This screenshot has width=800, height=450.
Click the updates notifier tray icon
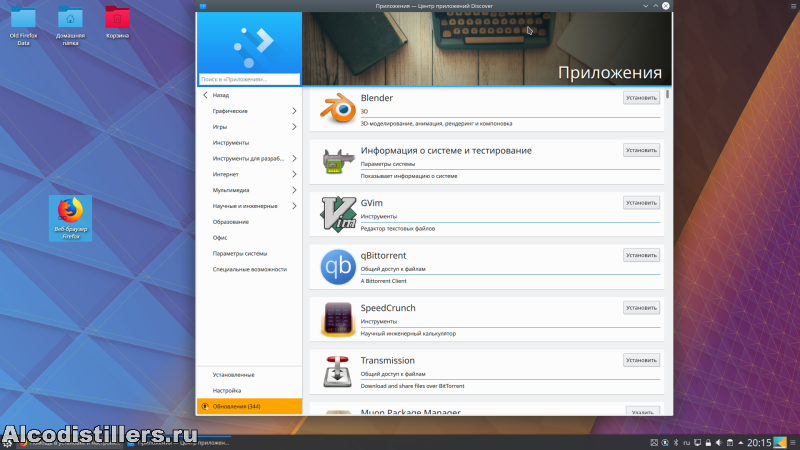coord(665,443)
